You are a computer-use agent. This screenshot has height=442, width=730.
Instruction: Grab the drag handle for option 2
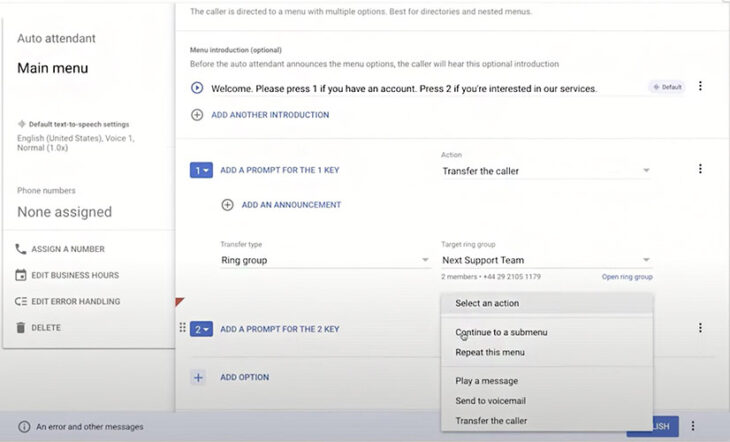[182, 328]
